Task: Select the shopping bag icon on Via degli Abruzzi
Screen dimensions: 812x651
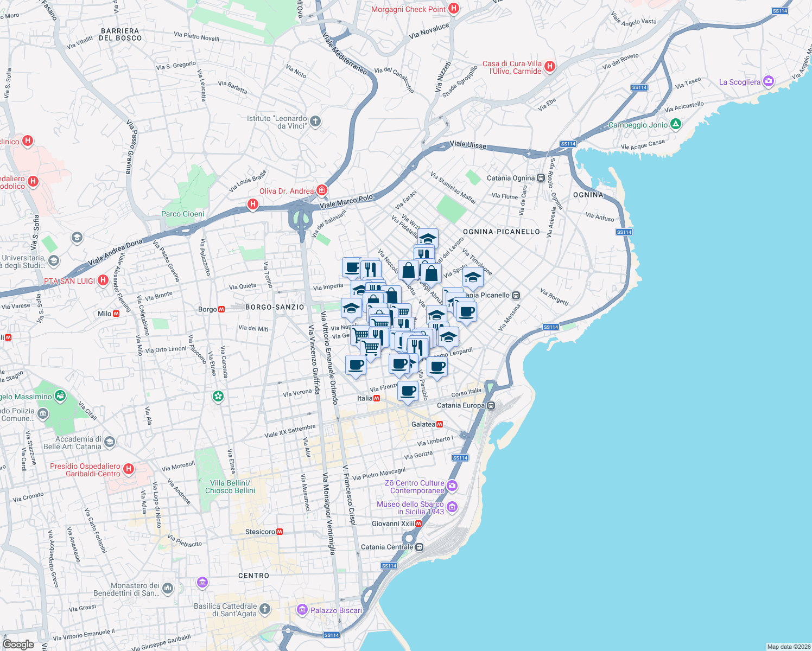Action: [x=432, y=272]
